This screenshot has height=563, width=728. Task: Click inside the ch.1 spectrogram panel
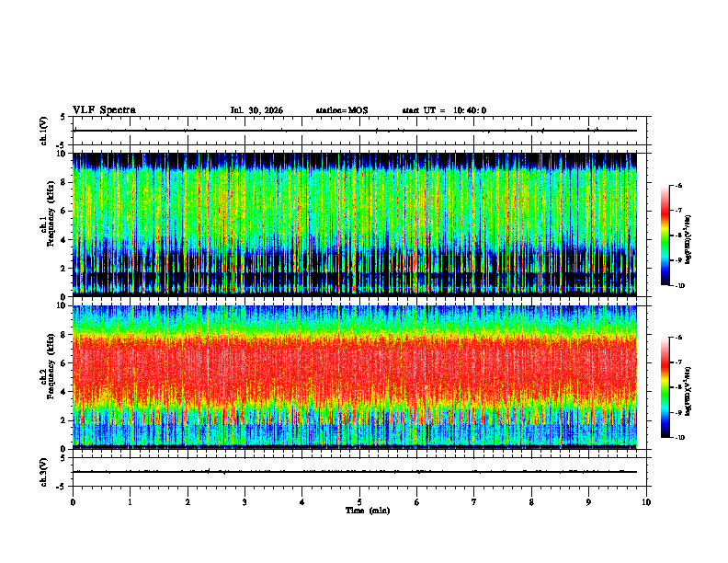coord(355,224)
